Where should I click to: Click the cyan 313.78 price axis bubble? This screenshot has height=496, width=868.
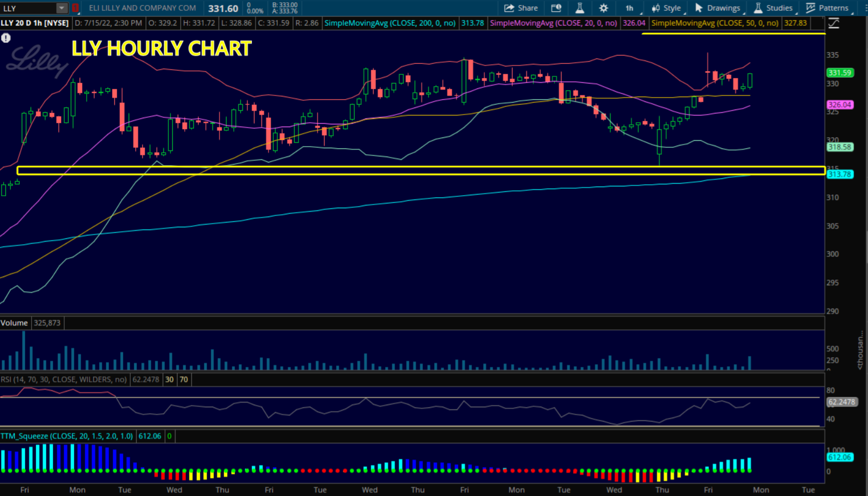coord(840,174)
